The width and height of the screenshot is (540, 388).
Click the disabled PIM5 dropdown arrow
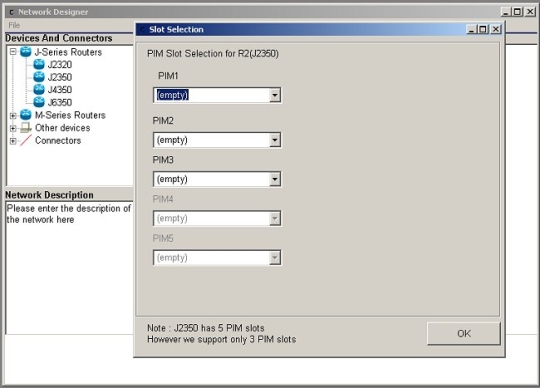click(274, 258)
